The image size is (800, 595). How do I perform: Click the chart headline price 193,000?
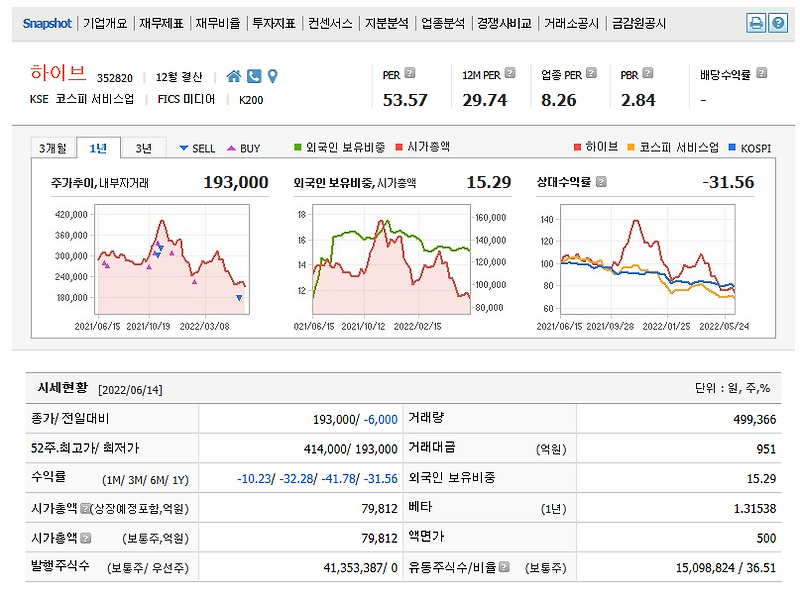pyautogui.click(x=236, y=182)
